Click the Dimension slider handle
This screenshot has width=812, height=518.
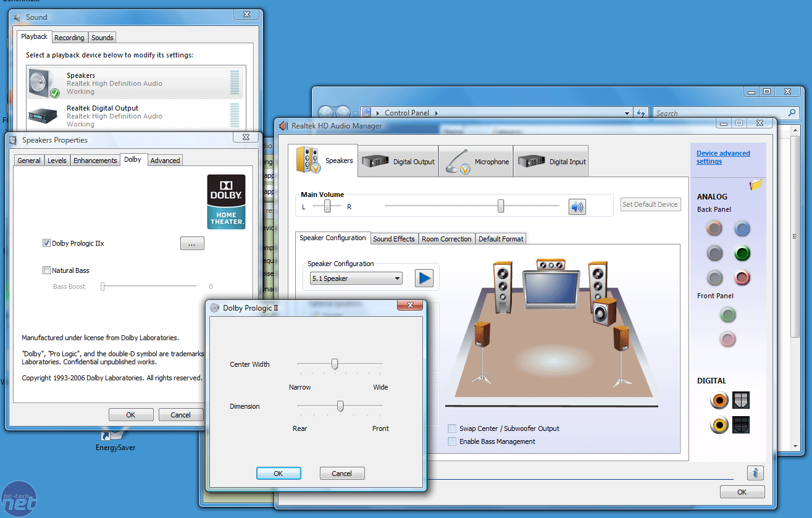tap(340, 406)
